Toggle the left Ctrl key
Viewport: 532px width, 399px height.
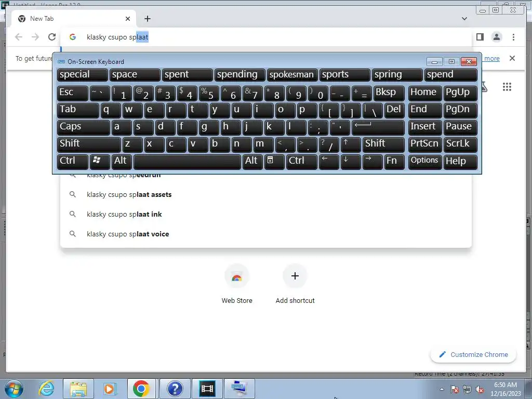(x=73, y=162)
